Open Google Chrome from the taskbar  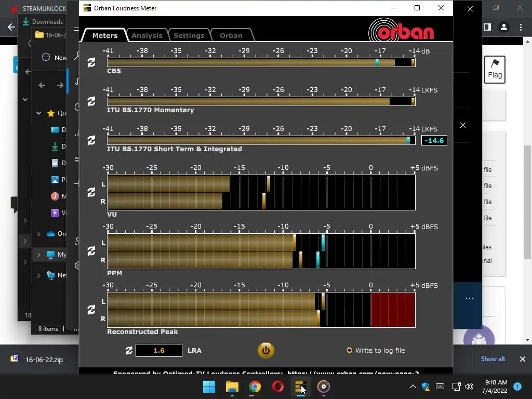255,387
